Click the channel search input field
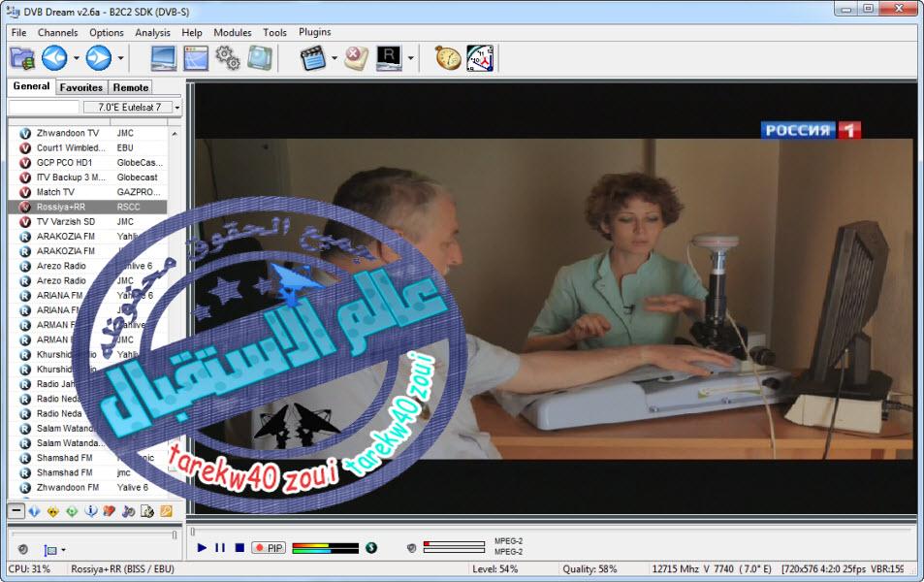 click(44, 107)
